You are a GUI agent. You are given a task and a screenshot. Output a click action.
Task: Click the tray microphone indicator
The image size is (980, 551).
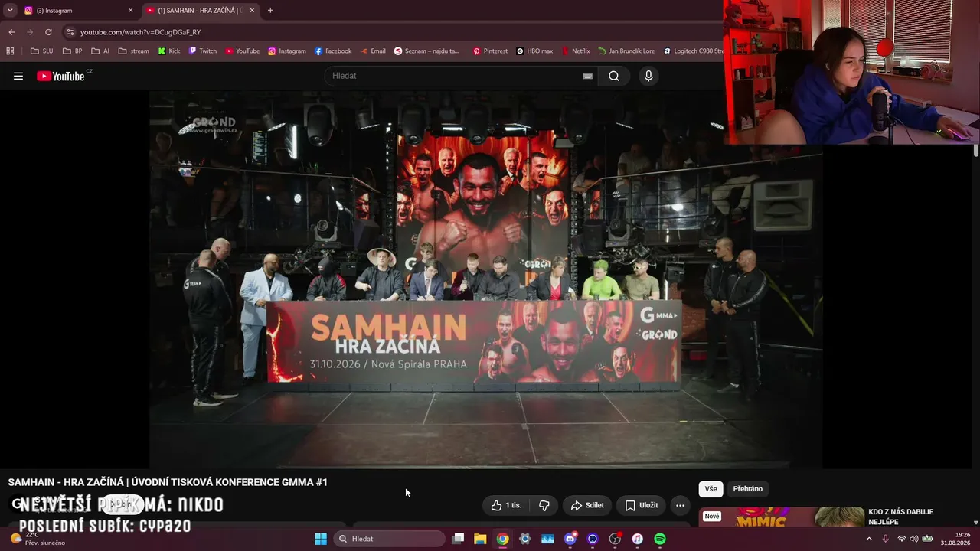click(886, 539)
